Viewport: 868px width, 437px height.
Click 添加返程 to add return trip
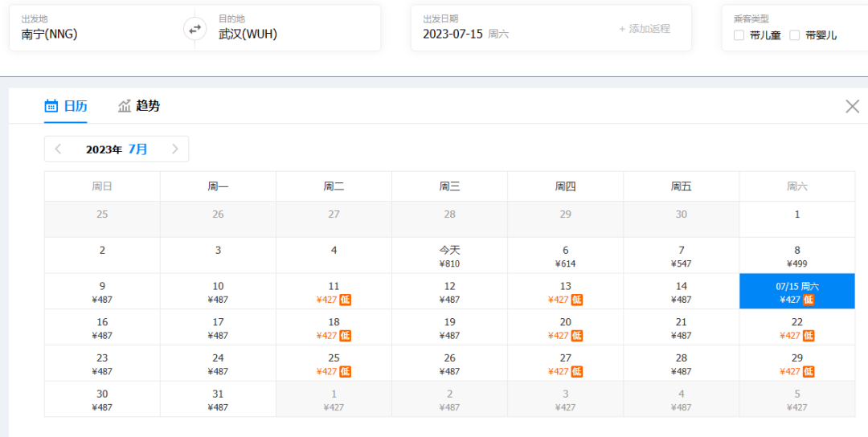645,29
